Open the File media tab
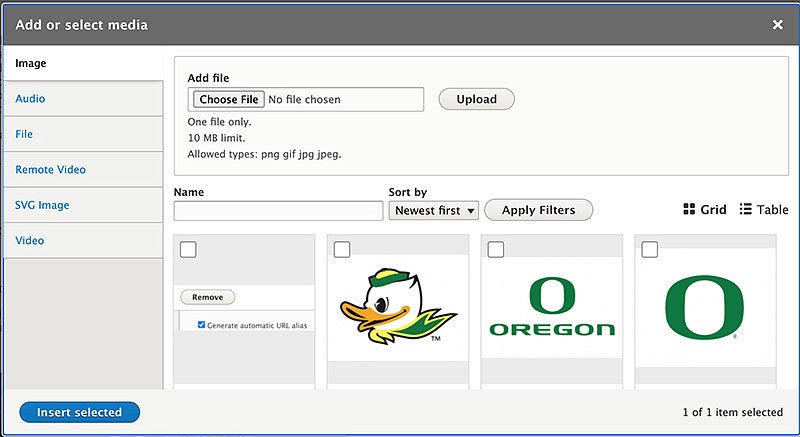This screenshot has height=437, width=800. [x=83, y=134]
